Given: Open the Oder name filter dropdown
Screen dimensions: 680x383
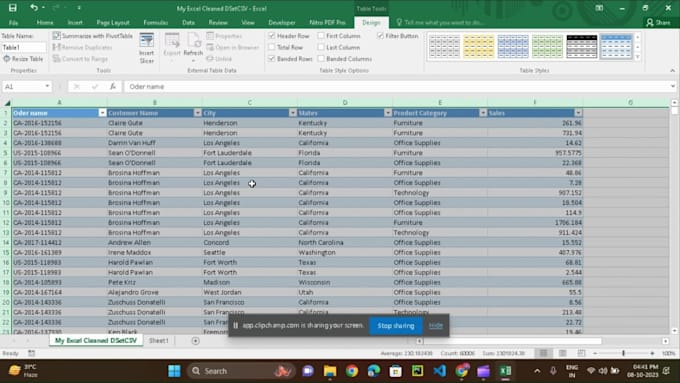Looking at the screenshot, I should 102,113.
